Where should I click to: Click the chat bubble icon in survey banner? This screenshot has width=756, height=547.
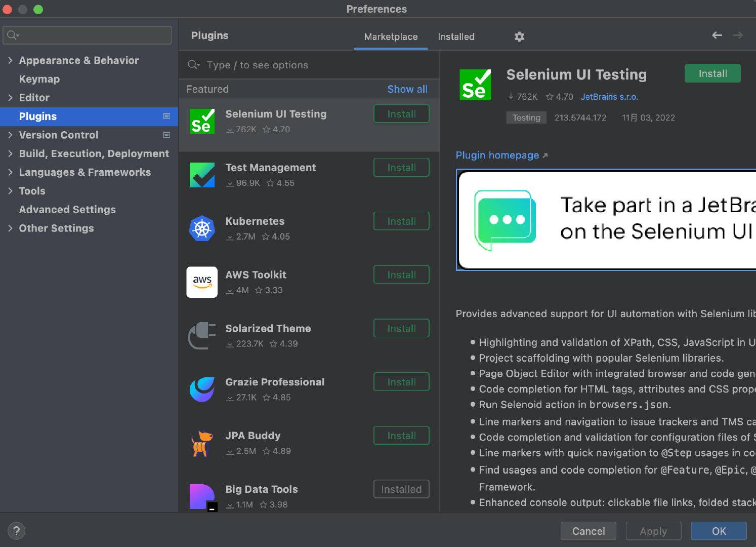click(505, 220)
